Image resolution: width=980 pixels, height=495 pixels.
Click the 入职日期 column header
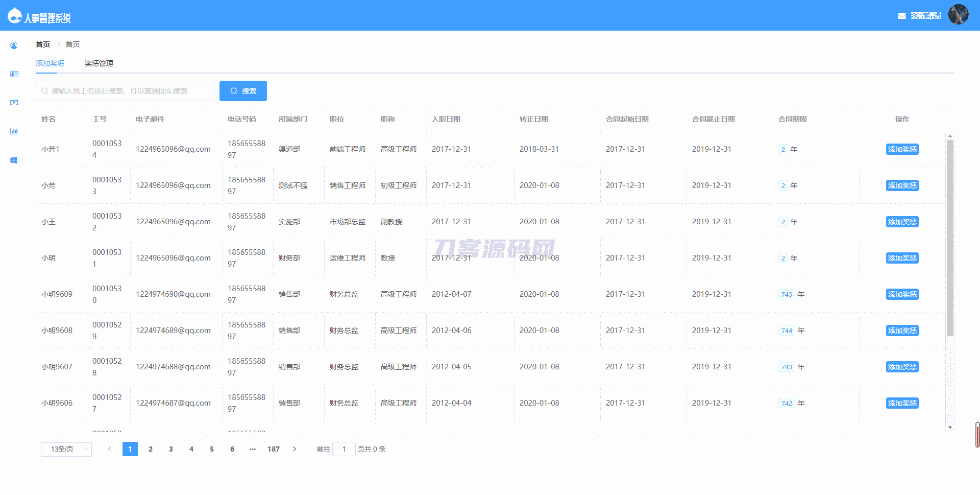[x=446, y=119]
